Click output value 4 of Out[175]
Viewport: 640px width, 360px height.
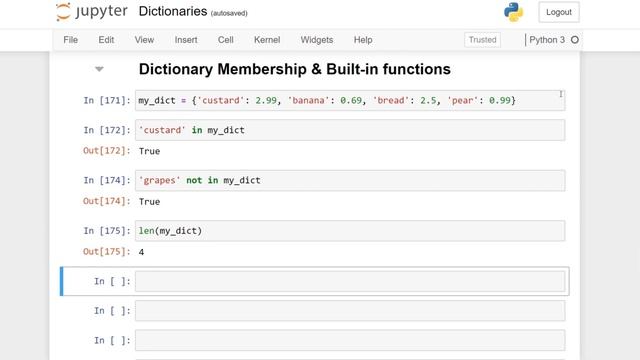click(141, 252)
